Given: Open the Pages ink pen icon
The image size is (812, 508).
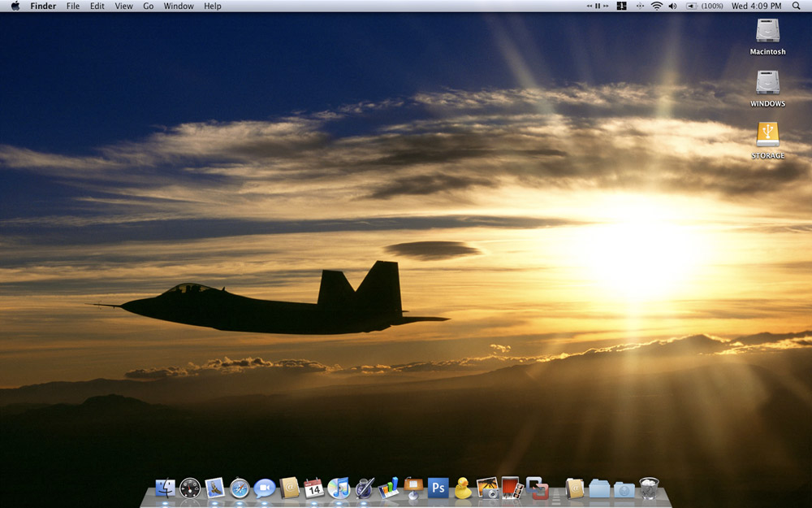Looking at the screenshot, I should (x=364, y=488).
